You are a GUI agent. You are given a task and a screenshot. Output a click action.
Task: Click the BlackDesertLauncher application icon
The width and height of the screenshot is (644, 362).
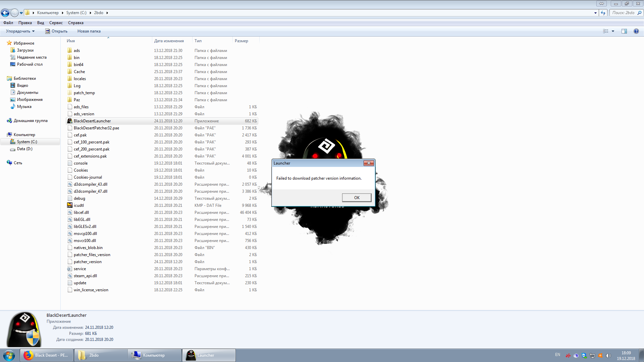69,121
